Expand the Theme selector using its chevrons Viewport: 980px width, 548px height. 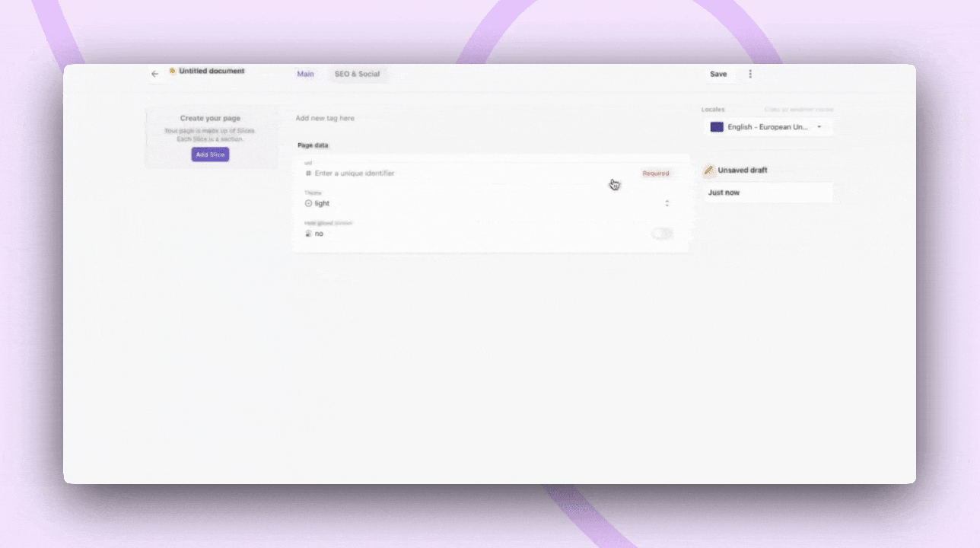pos(667,203)
